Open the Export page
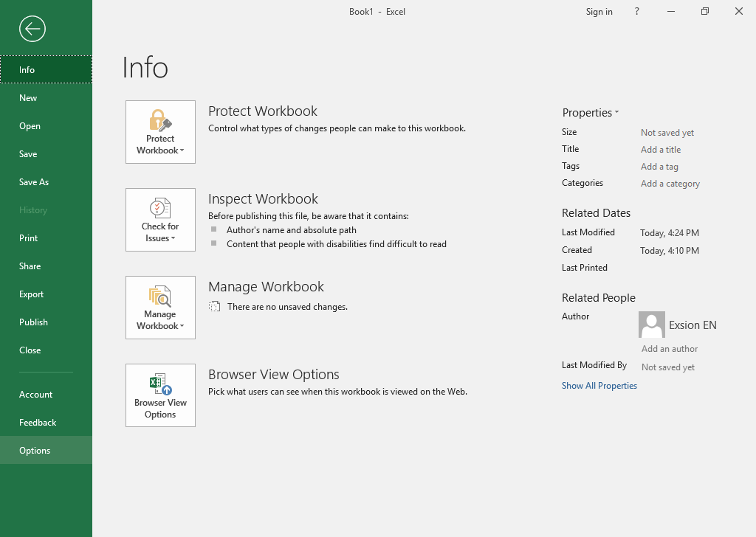Screen dimensions: 756x537 pos(46,294)
